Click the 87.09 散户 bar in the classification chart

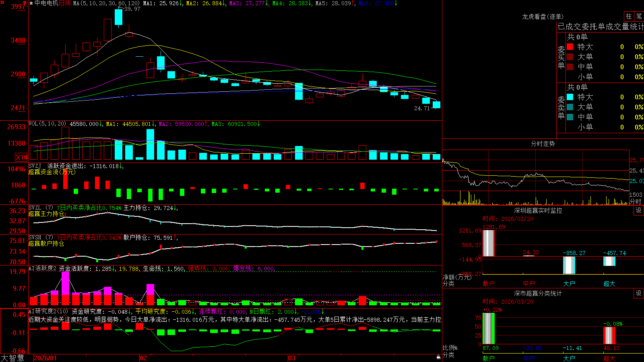(489, 329)
